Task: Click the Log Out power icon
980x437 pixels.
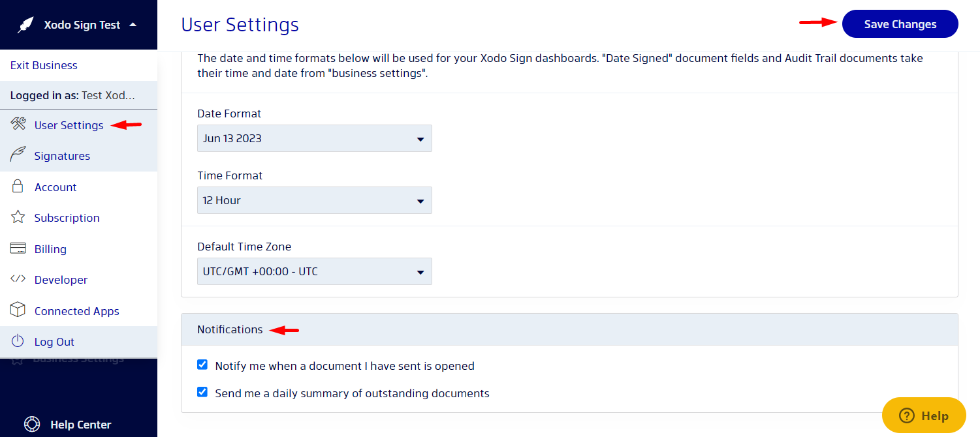Action: point(18,341)
